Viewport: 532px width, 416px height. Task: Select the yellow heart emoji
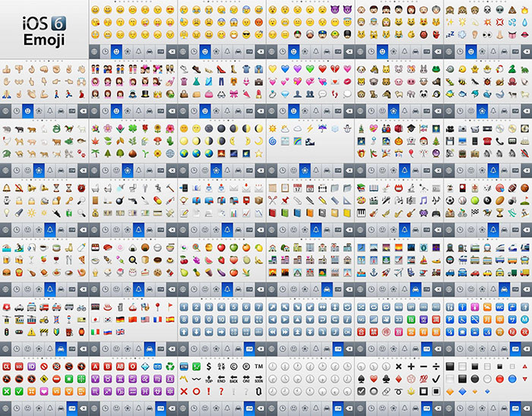272,69
